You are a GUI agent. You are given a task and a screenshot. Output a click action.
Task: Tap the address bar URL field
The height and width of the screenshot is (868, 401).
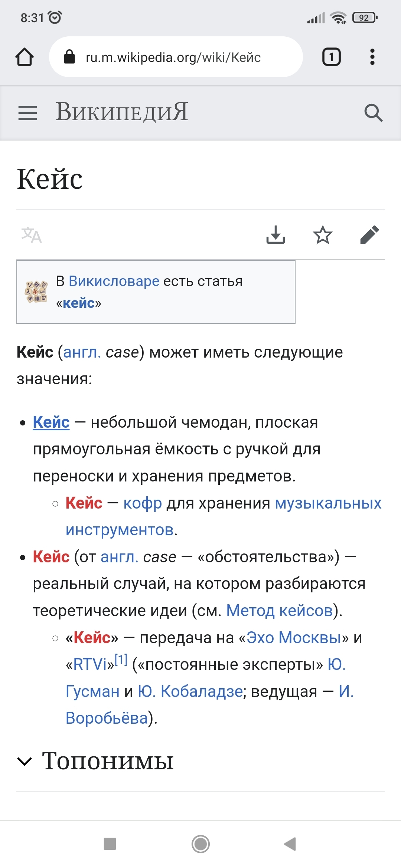coord(173,57)
